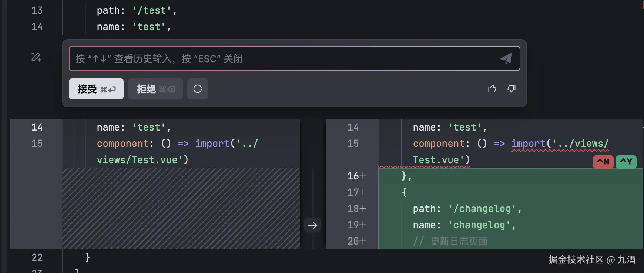The image size is (644, 273).
Task: Click the hatched placeholder area in left pane
Action: click(x=181, y=208)
